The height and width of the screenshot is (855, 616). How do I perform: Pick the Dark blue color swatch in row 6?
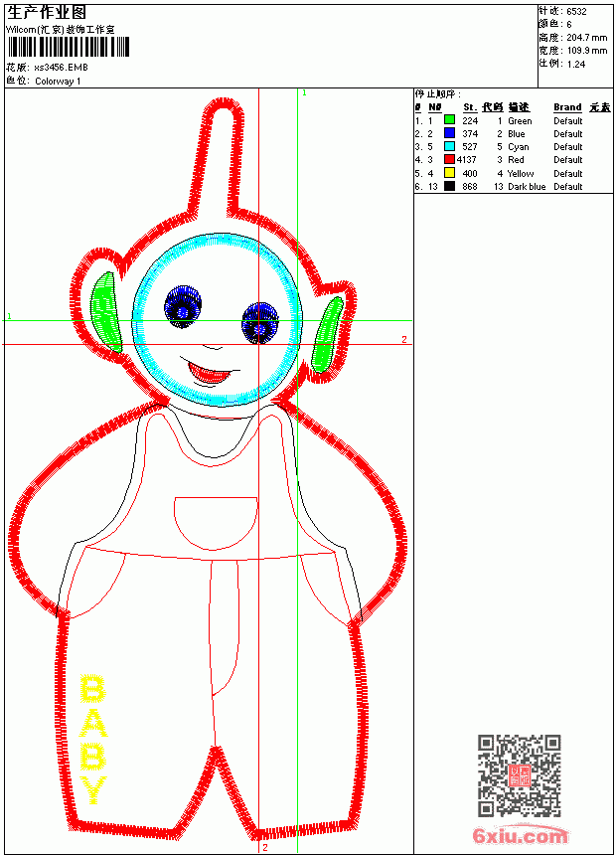[x=449, y=186]
